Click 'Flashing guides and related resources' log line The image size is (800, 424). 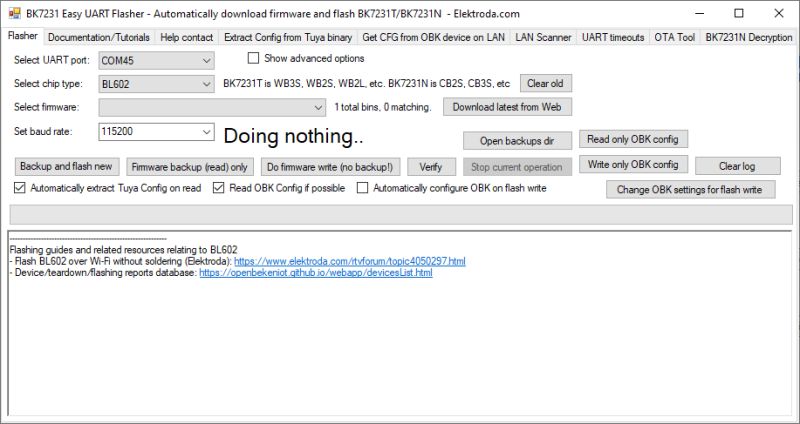point(123,250)
